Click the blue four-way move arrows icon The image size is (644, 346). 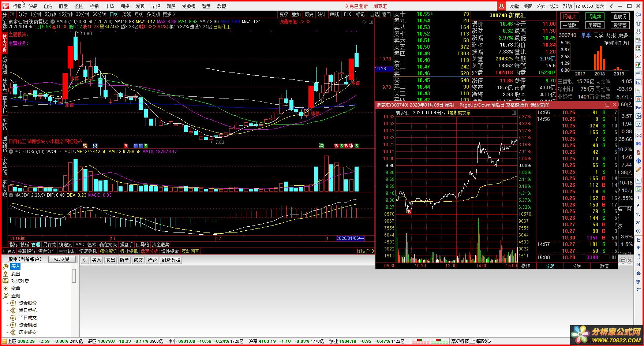[639, 161]
